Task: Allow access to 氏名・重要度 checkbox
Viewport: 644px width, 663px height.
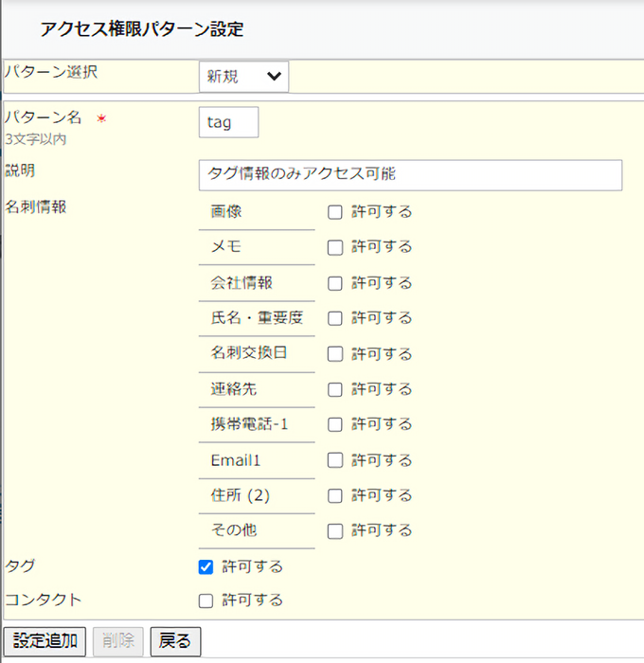Action: tap(335, 318)
